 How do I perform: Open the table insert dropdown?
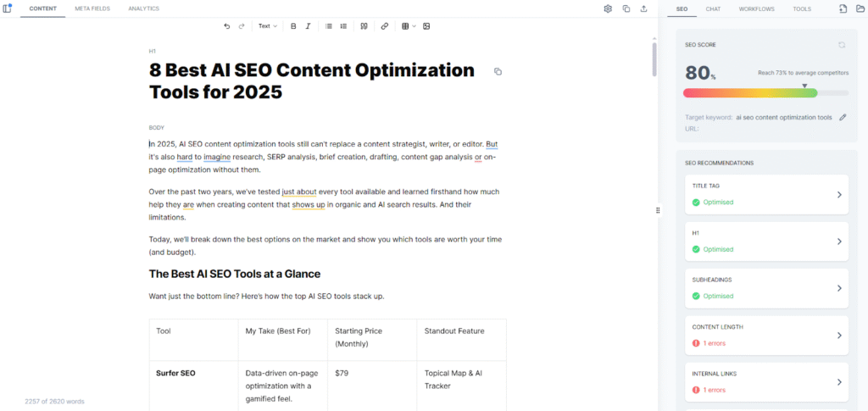point(409,26)
